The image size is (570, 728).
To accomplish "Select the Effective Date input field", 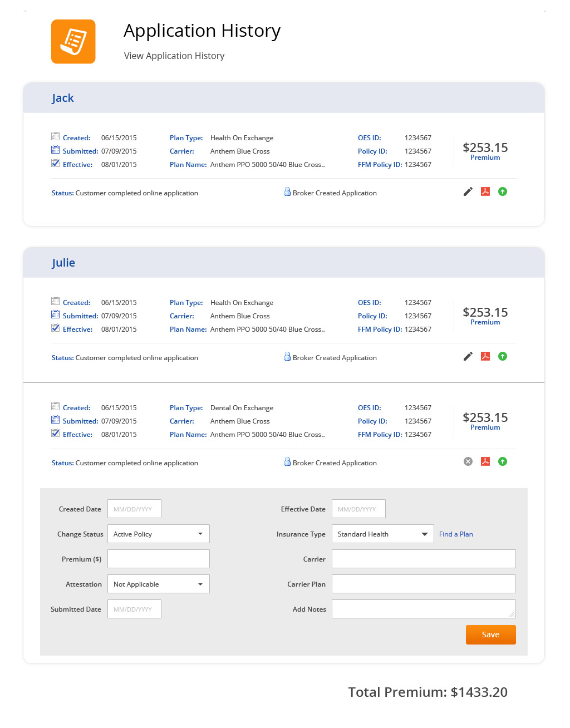I will click(x=358, y=509).
